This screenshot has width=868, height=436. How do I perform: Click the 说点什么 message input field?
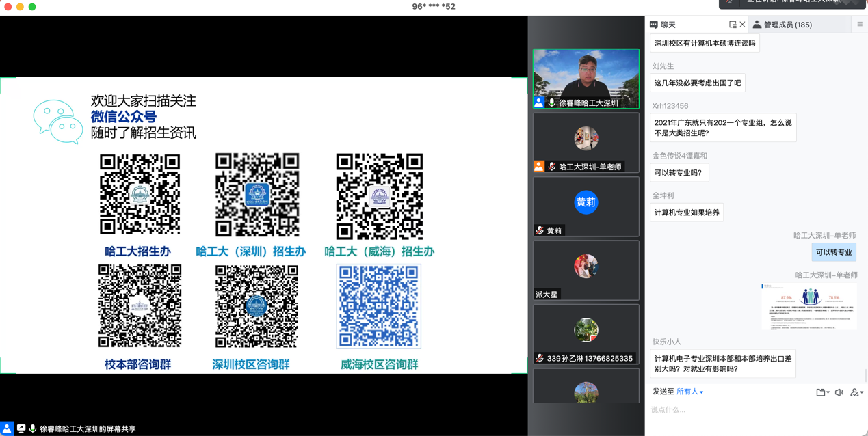click(x=752, y=410)
